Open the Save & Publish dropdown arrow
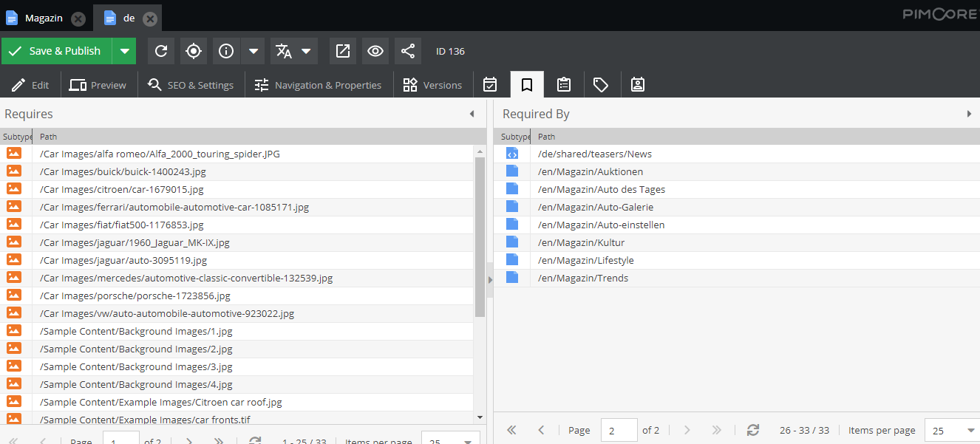 click(x=123, y=51)
